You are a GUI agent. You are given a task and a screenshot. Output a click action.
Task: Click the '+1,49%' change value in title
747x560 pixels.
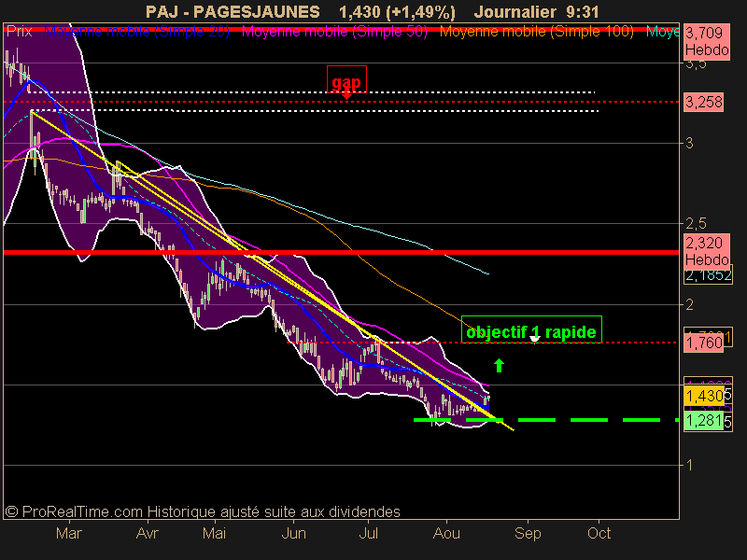419,12
